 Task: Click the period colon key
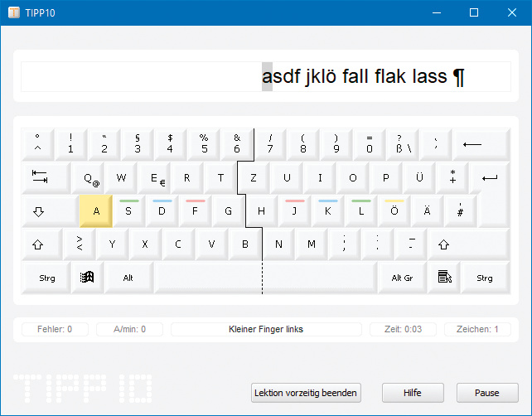tap(378, 244)
